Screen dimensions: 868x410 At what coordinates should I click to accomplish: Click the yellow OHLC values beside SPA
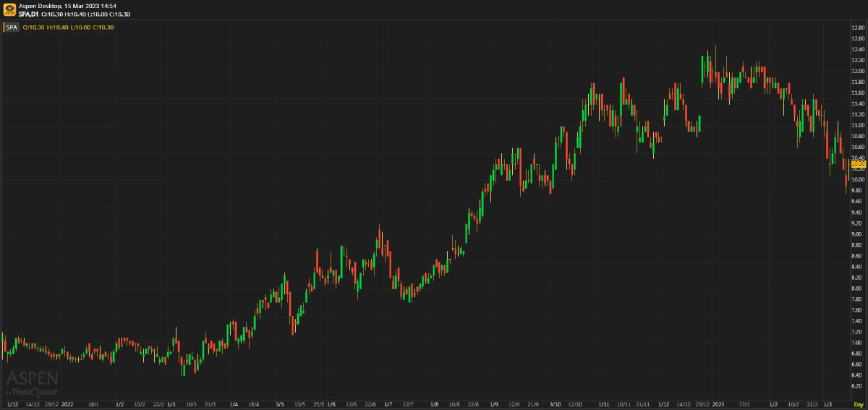tap(68, 27)
